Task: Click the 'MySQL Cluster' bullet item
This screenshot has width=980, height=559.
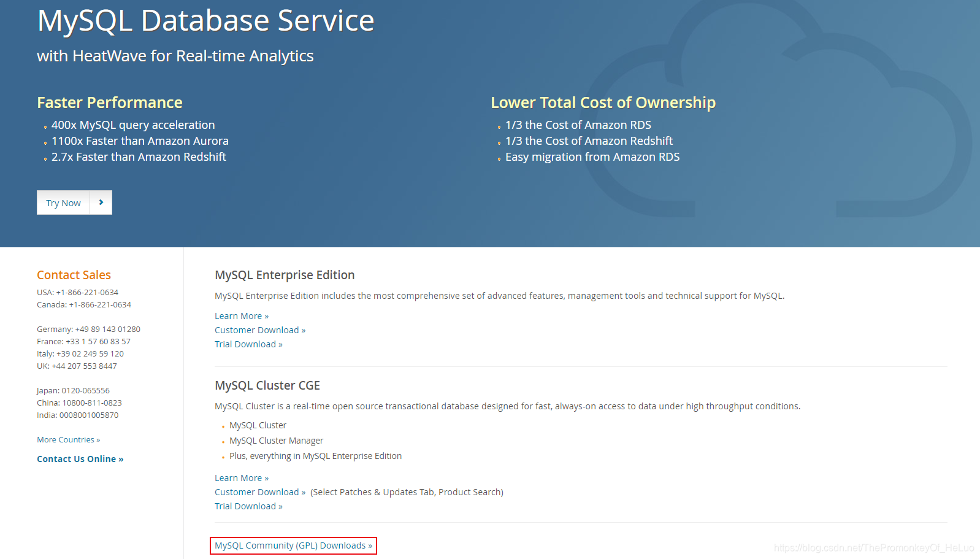Action: [x=258, y=425]
